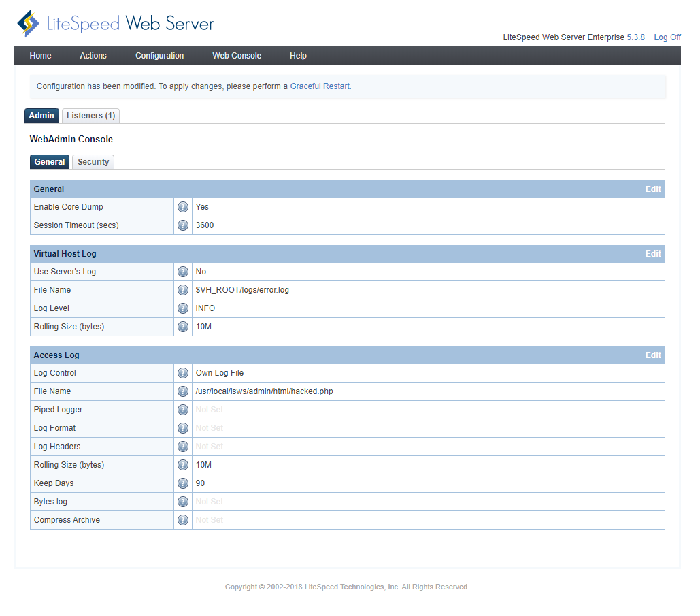This screenshot has width=700, height=616.
Task: Click the 5.3.8 version link
Action: point(635,37)
